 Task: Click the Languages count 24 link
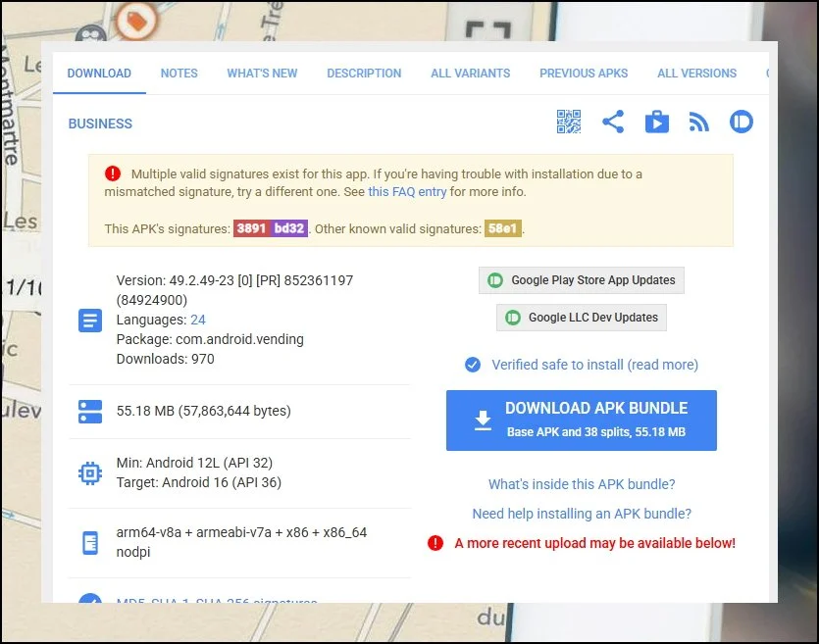[x=198, y=320]
